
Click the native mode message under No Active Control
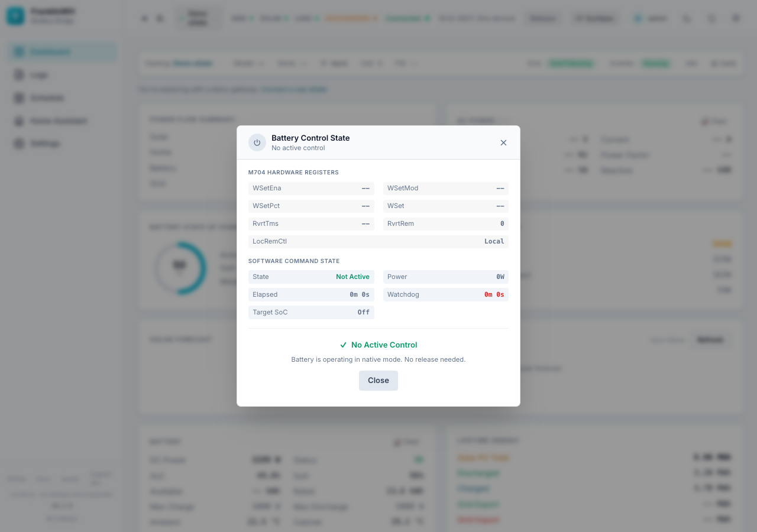tap(378, 359)
